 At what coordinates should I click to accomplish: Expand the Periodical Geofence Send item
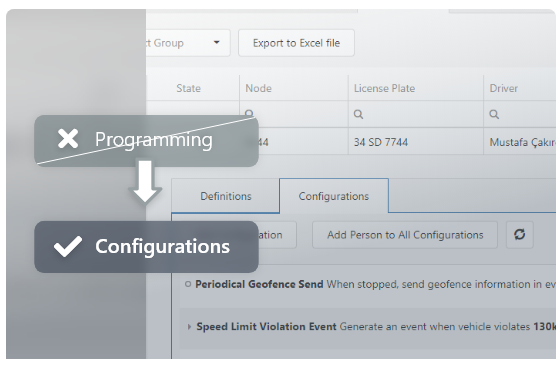pyautogui.click(x=188, y=284)
